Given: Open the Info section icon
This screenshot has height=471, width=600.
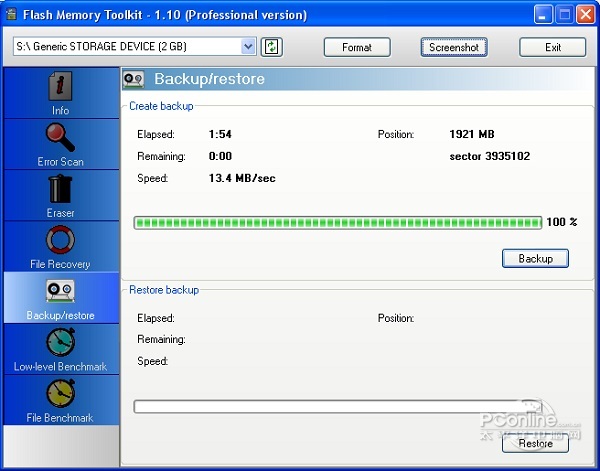Looking at the screenshot, I should 60,86.
